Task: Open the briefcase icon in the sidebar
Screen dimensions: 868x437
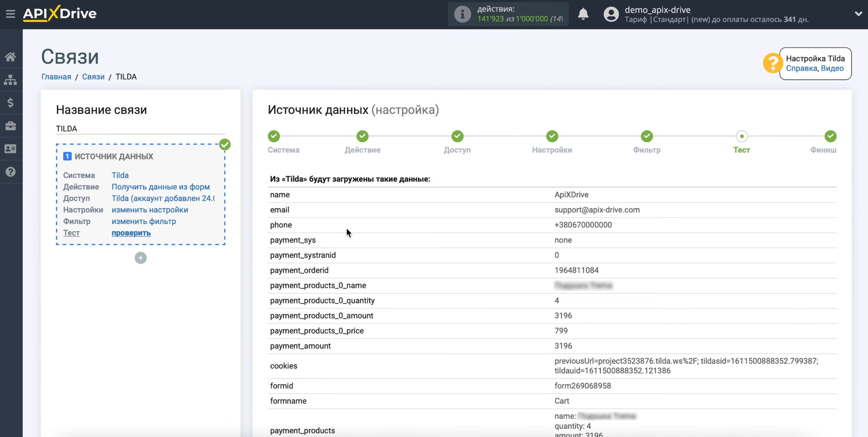Action: 11,126
